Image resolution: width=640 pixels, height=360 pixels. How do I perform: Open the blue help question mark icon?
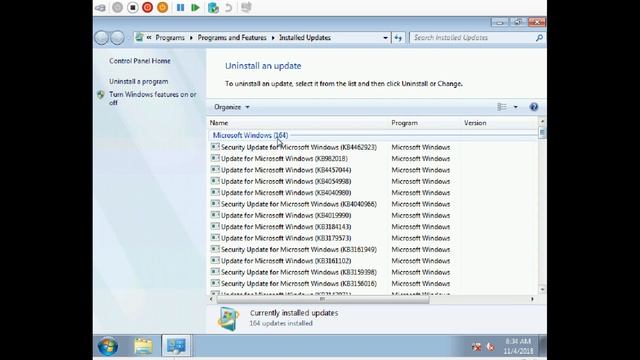(x=533, y=107)
